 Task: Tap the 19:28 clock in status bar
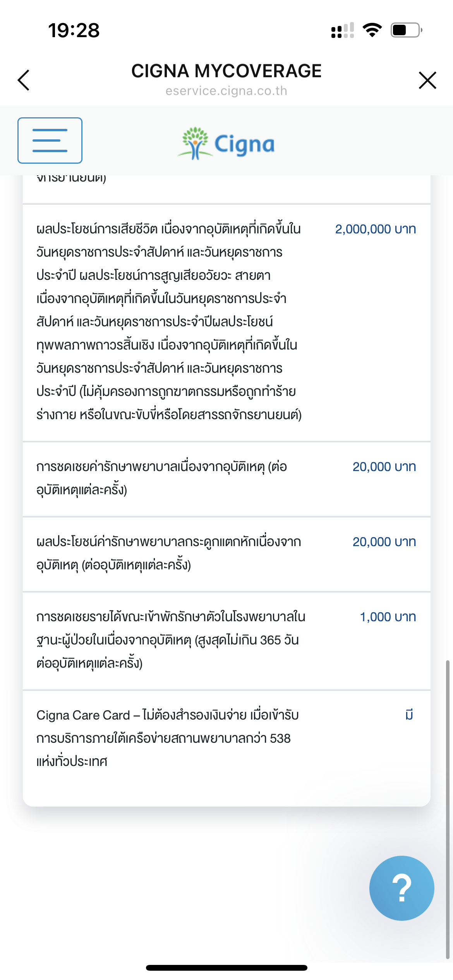pos(74,30)
